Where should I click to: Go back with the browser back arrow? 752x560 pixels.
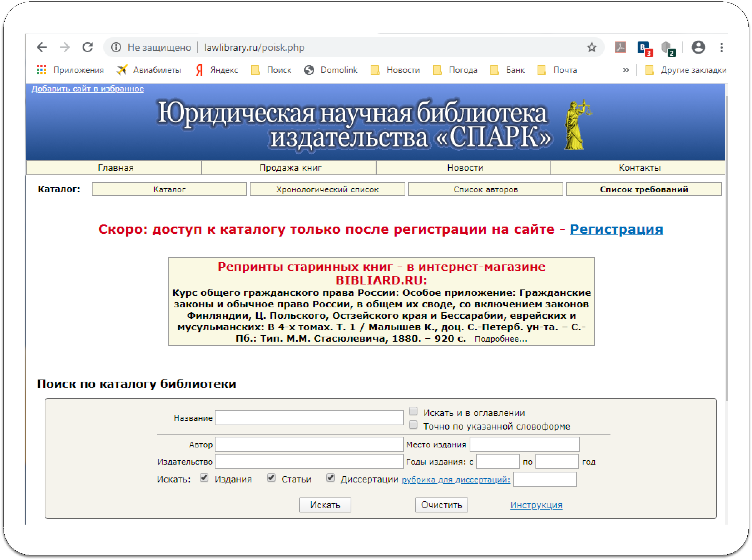click(42, 47)
